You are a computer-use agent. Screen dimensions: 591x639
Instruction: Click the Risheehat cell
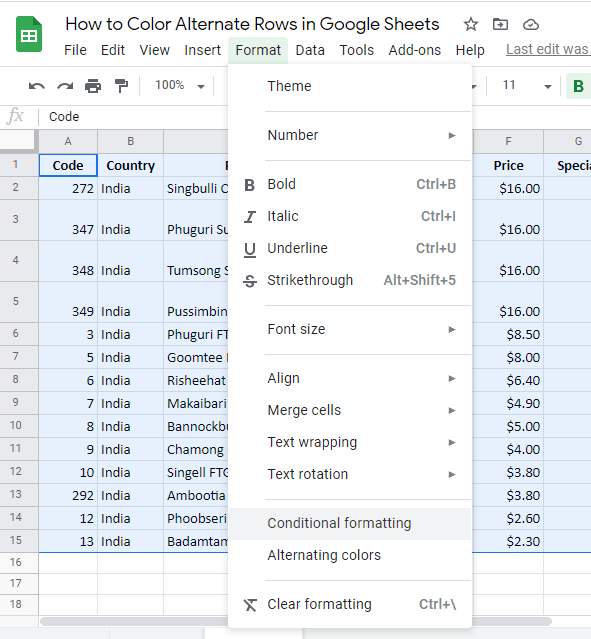tap(196, 380)
